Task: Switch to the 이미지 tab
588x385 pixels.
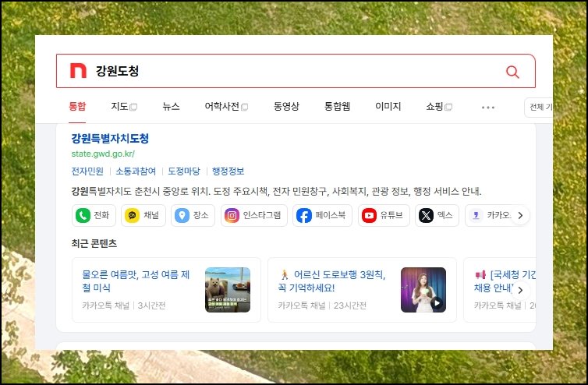Action: click(x=388, y=107)
